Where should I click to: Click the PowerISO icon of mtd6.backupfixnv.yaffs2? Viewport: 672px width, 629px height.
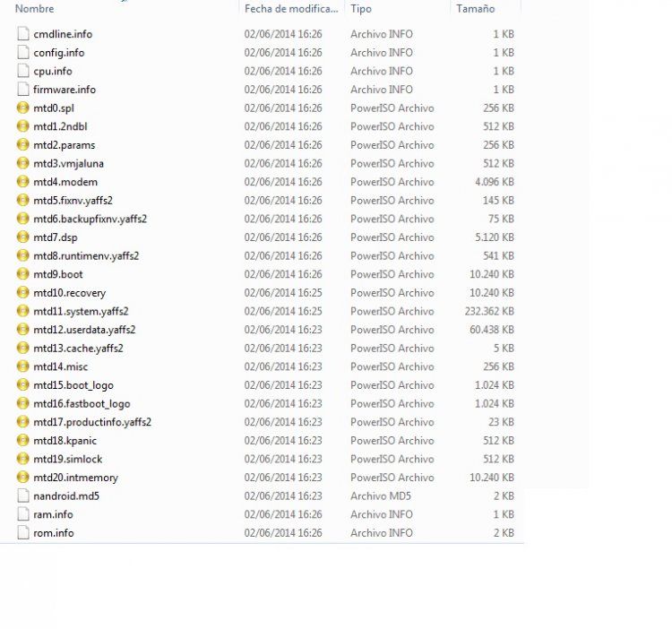22,219
